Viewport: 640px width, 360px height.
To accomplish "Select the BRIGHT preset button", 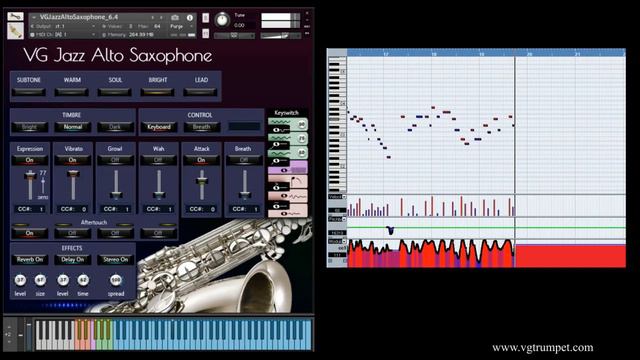I will (x=158, y=92).
